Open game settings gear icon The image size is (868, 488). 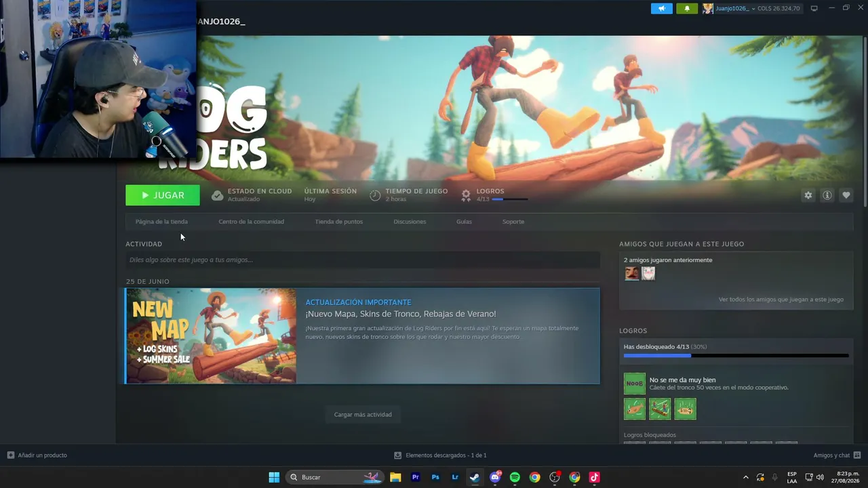[808, 195]
